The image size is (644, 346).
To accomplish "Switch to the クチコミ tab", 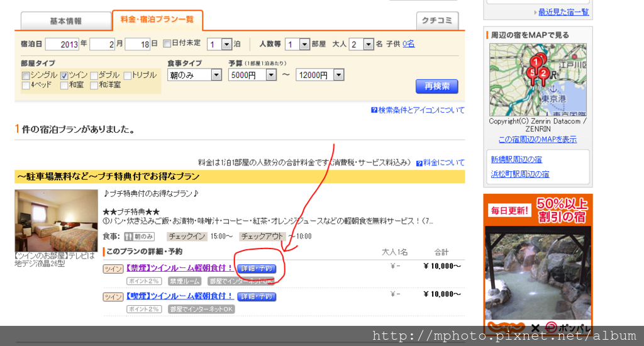I will click(437, 21).
